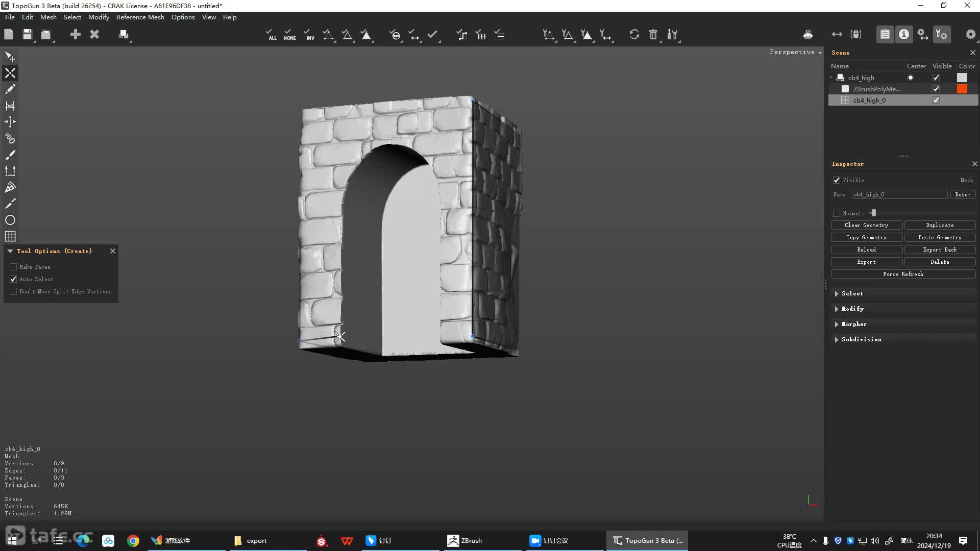This screenshot has height=551, width=980.
Task: Enable the Make Faces checkbox
Action: (13, 267)
